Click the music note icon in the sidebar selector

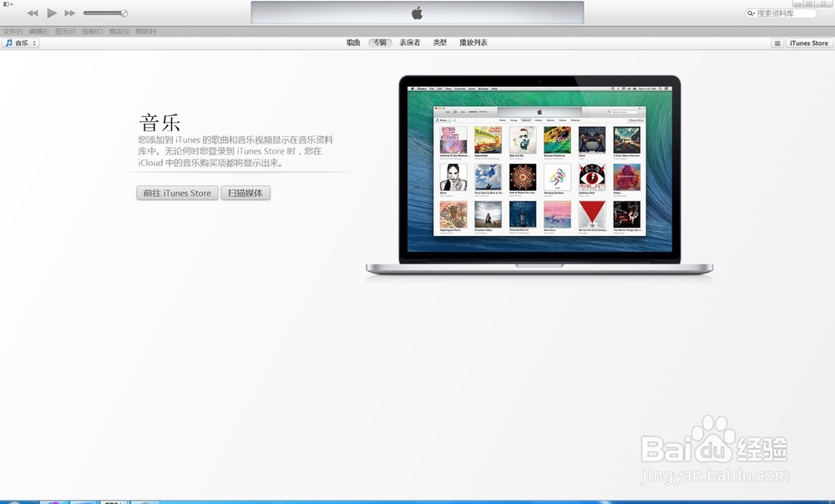point(8,43)
